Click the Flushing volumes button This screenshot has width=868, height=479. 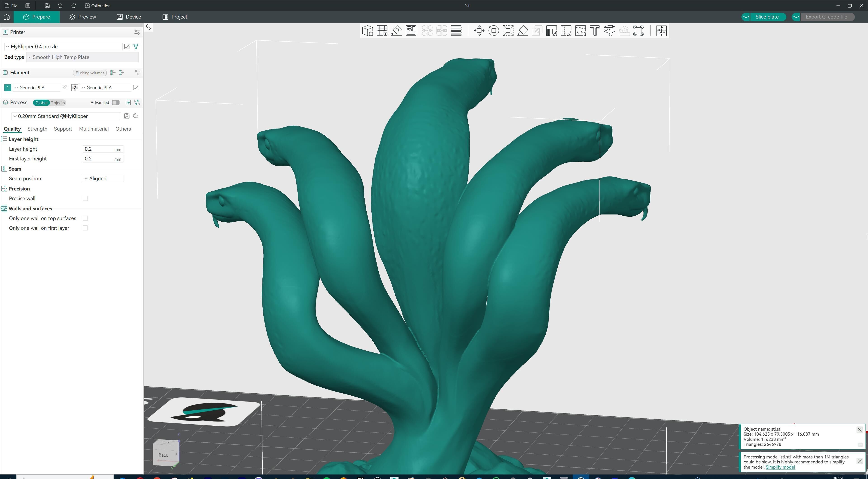pyautogui.click(x=90, y=73)
